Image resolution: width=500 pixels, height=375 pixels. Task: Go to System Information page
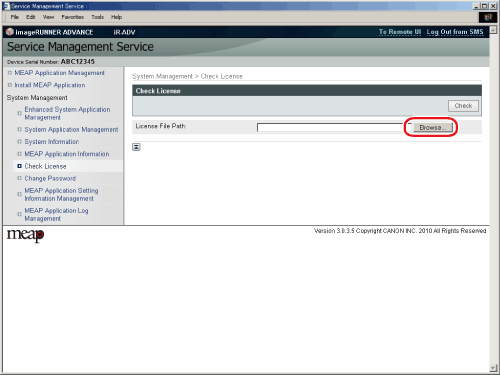[52, 142]
